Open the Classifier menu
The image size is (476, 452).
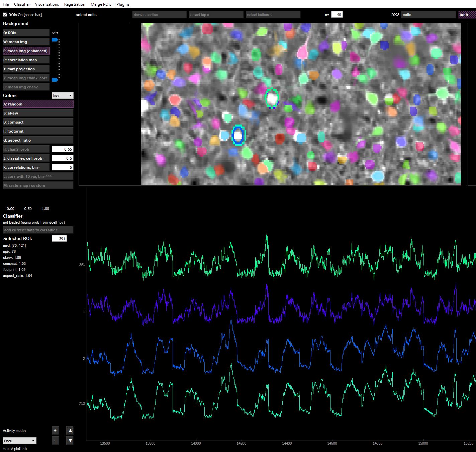tap(21, 4)
